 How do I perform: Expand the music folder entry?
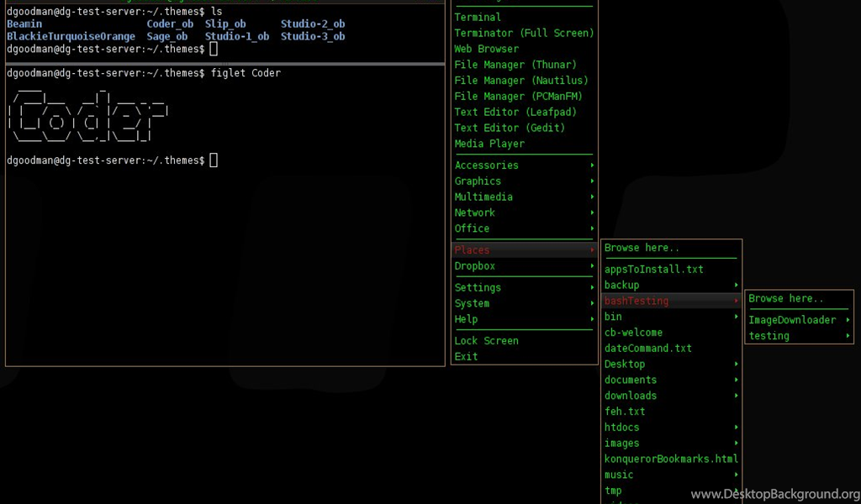[x=671, y=475]
